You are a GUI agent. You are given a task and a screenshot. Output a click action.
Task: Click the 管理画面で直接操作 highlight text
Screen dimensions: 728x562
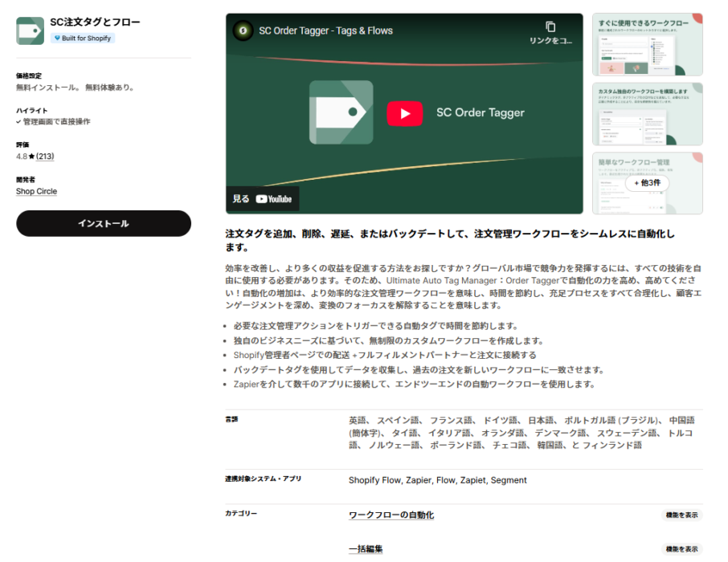pos(56,121)
